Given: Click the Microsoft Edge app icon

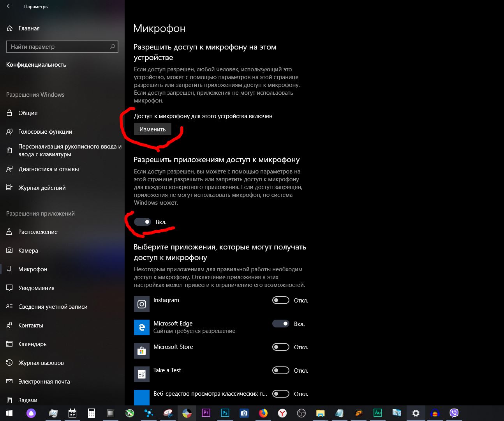Looking at the screenshot, I should (142, 327).
